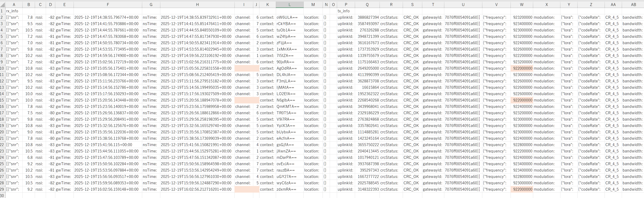The image size is (644, 198).
Task: Click the rx_info cell in A1
Action: [x=12, y=11]
